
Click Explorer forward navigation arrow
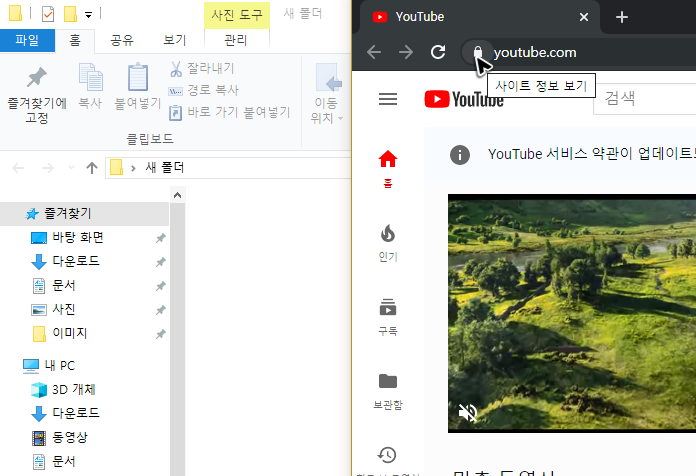click(x=47, y=168)
